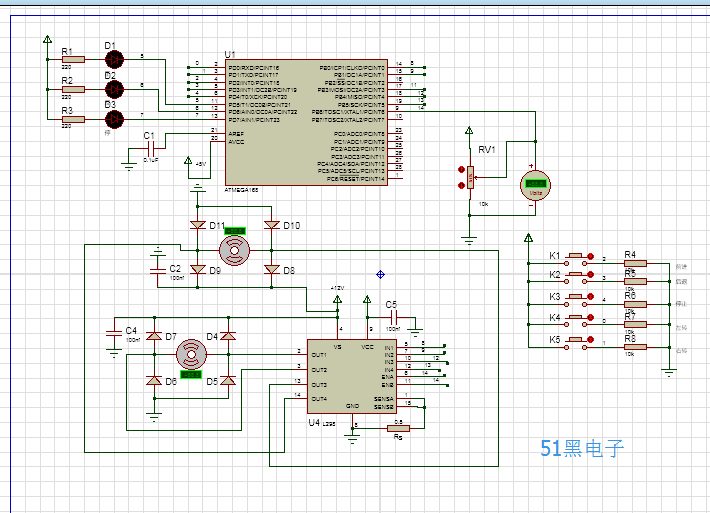Select the +12V power terminal
Viewport: 710px width, 513px height.
tap(335, 299)
